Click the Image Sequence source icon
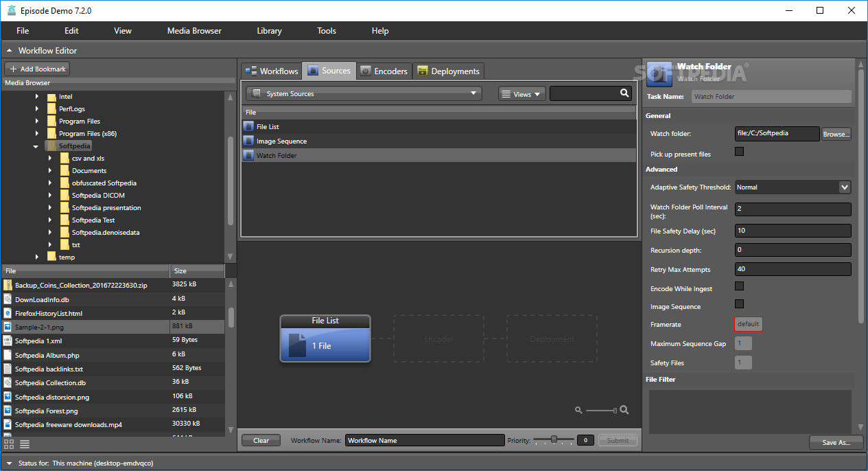This screenshot has height=471, width=868. tap(248, 141)
